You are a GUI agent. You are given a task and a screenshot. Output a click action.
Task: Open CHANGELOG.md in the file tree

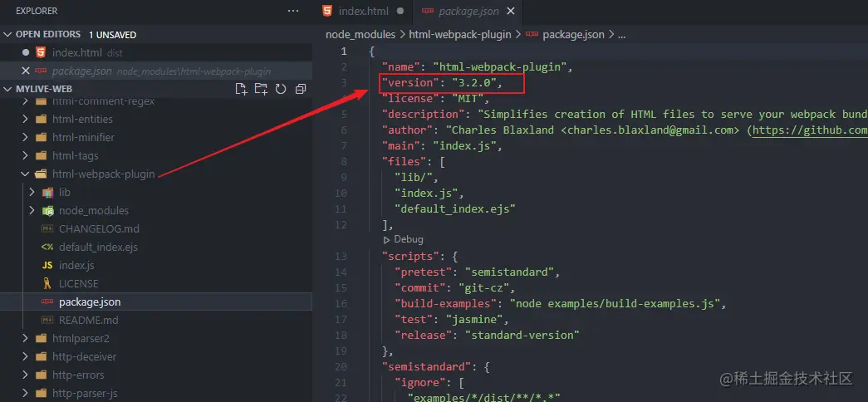point(99,229)
